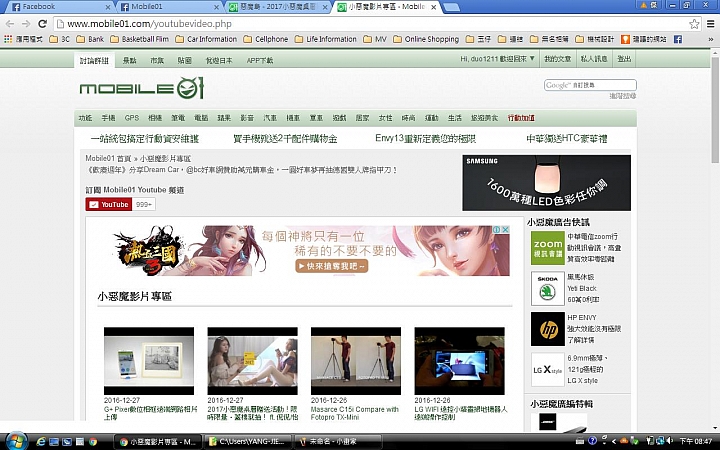720x450 pixels.
Task: Open the apps grid in bookmarks bar
Action: point(8,39)
